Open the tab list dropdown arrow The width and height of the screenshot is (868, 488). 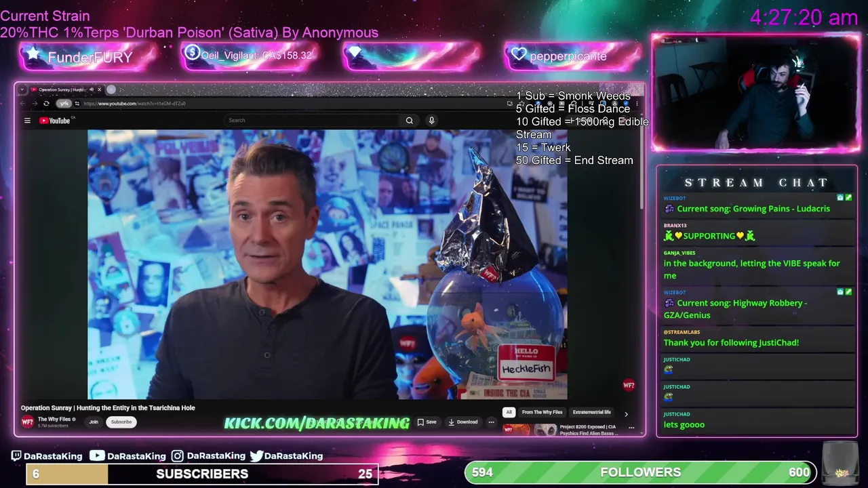click(x=22, y=89)
